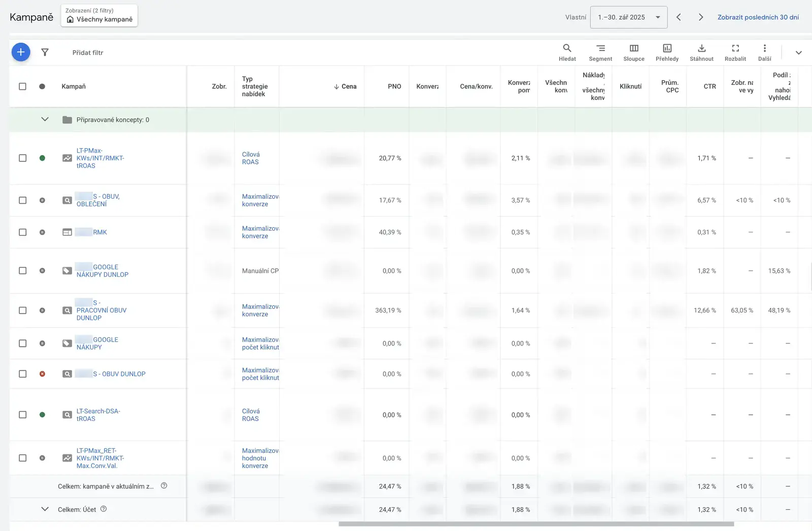Collapse the toolbar with the chevron

pyautogui.click(x=798, y=52)
